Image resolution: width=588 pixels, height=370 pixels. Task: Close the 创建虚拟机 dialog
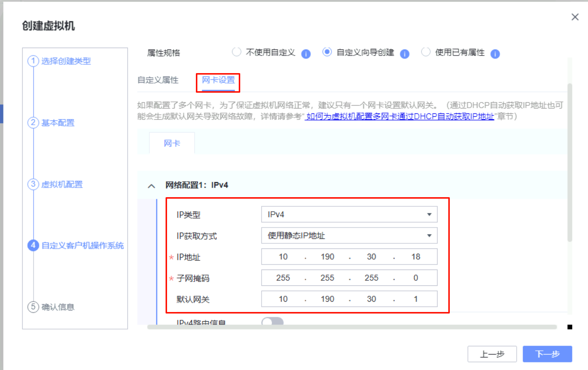coord(575,17)
